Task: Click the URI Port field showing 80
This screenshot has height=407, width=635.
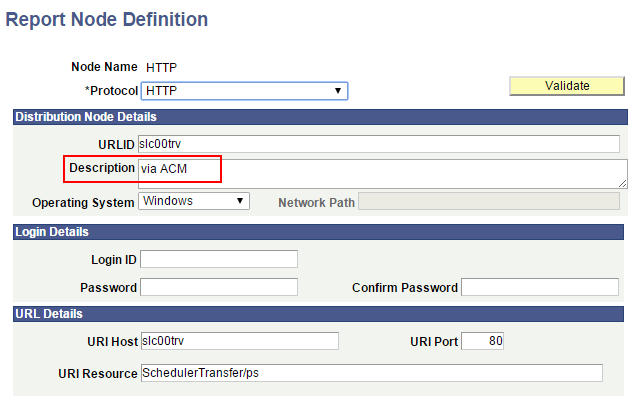Action: pyautogui.click(x=483, y=341)
